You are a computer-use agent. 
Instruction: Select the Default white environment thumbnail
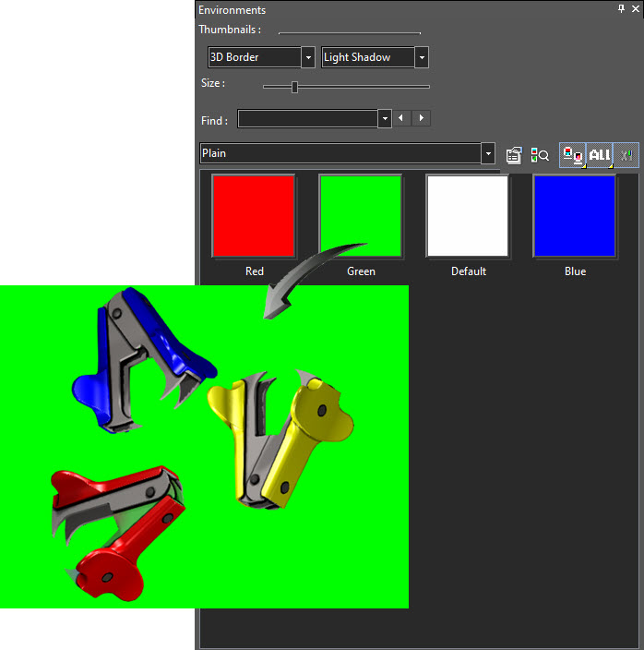click(x=468, y=216)
